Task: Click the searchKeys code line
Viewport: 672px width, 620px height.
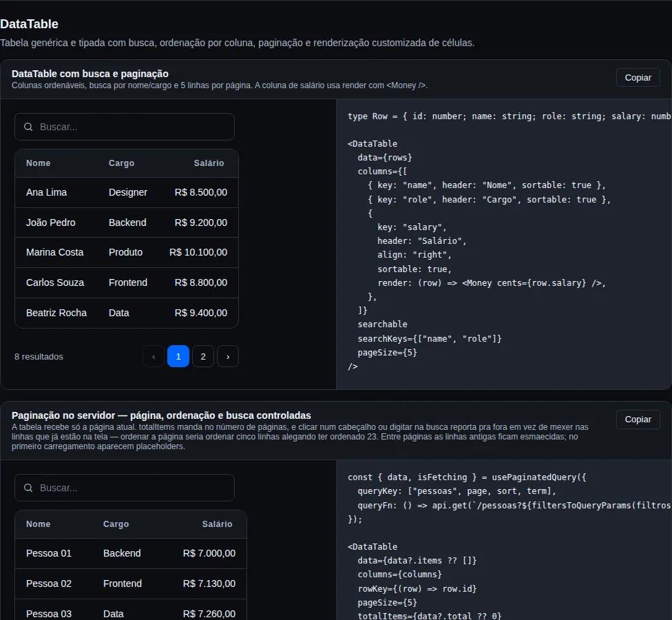Action: [430, 339]
